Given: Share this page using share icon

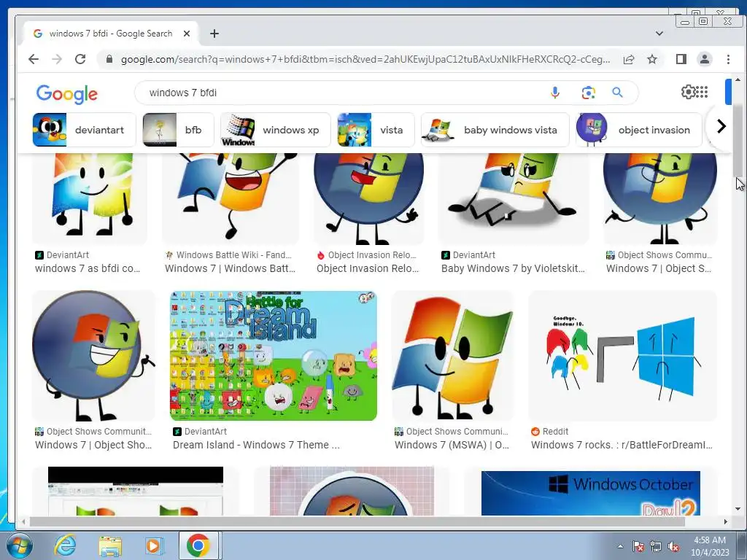Looking at the screenshot, I should click(x=629, y=59).
